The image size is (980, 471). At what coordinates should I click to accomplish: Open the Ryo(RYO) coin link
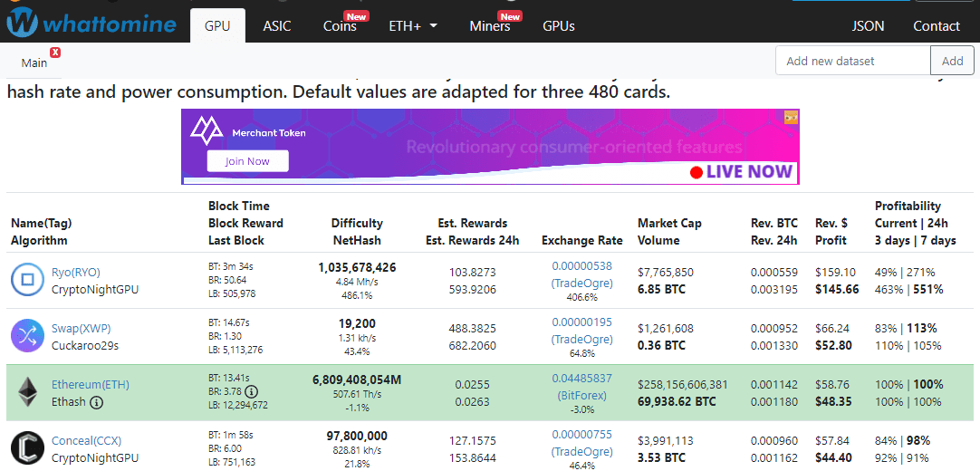tap(75, 273)
